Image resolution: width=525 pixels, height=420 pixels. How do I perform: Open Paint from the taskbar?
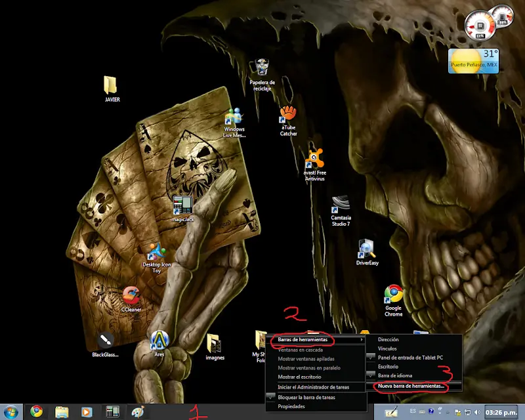(x=138, y=411)
